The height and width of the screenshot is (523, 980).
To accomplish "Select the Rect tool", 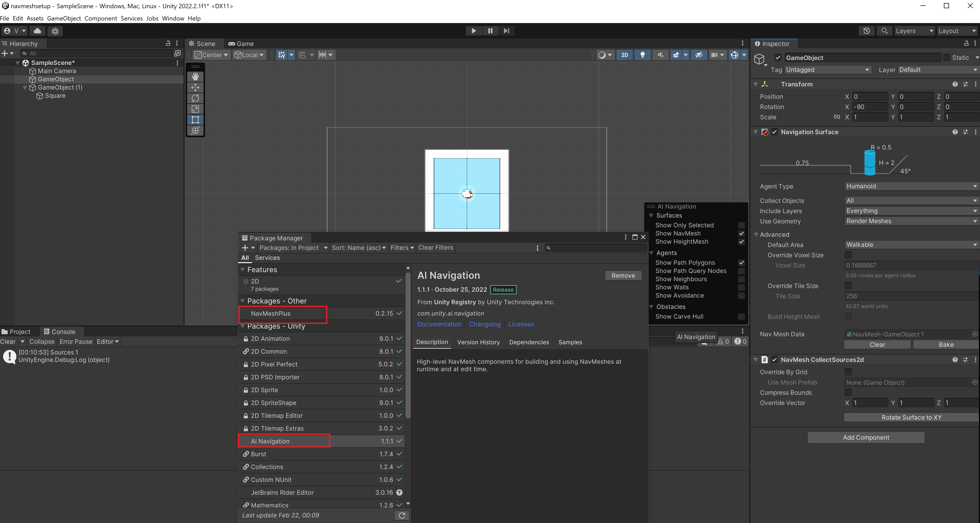I will tap(195, 120).
